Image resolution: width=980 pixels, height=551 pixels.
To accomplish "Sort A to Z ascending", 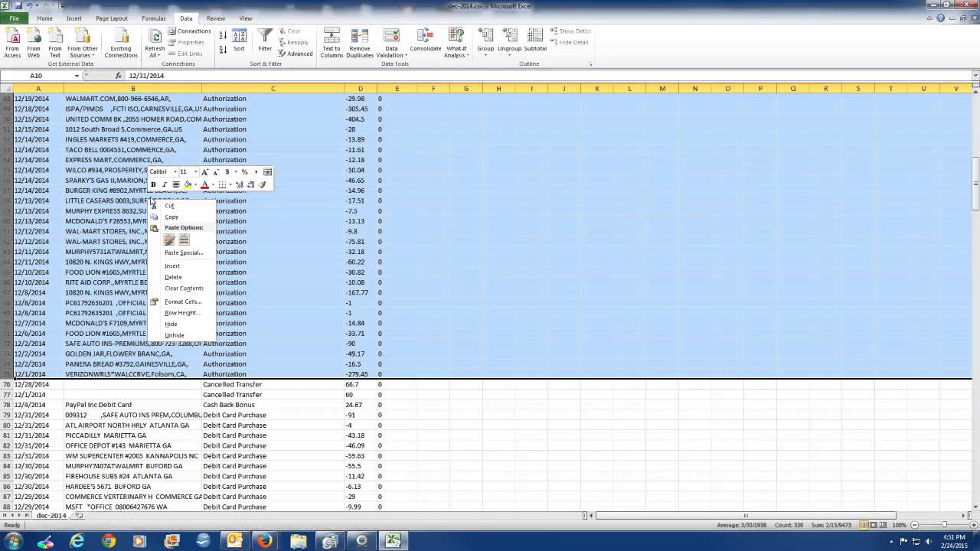I will pos(223,35).
